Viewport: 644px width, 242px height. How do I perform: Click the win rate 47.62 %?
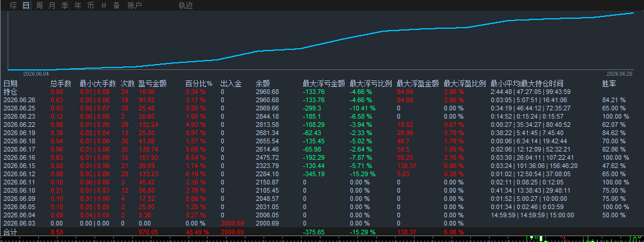click(x=614, y=166)
